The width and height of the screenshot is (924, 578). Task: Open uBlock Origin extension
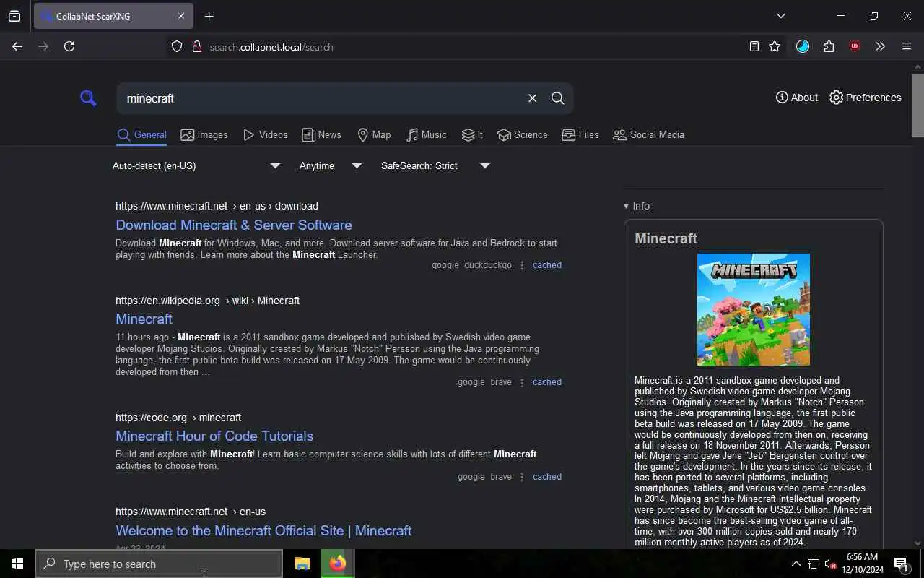click(855, 46)
